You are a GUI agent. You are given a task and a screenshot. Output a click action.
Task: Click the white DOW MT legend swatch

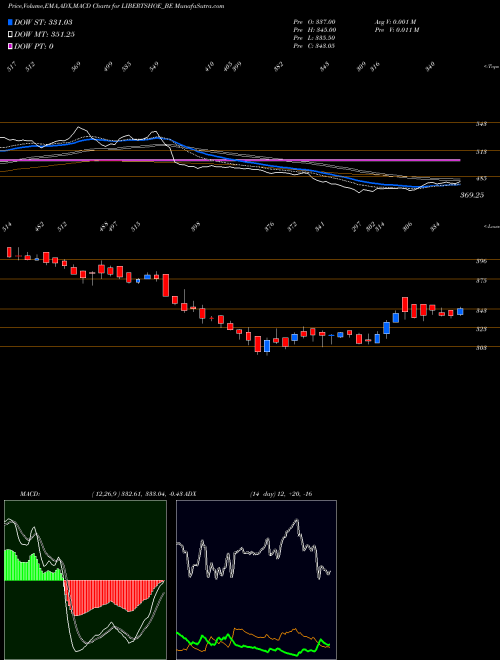[x=10, y=35]
